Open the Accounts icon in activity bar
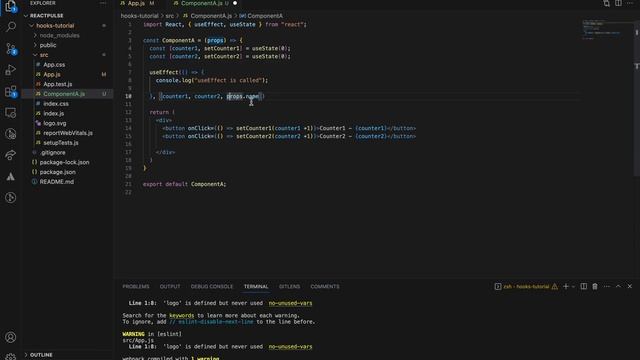The height and width of the screenshot is (360, 640). click(11, 337)
